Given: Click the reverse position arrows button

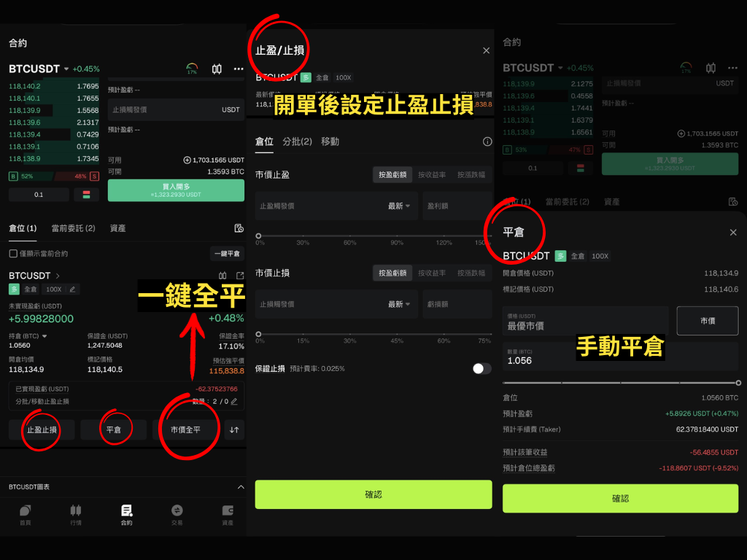Looking at the screenshot, I should pyautogui.click(x=234, y=430).
